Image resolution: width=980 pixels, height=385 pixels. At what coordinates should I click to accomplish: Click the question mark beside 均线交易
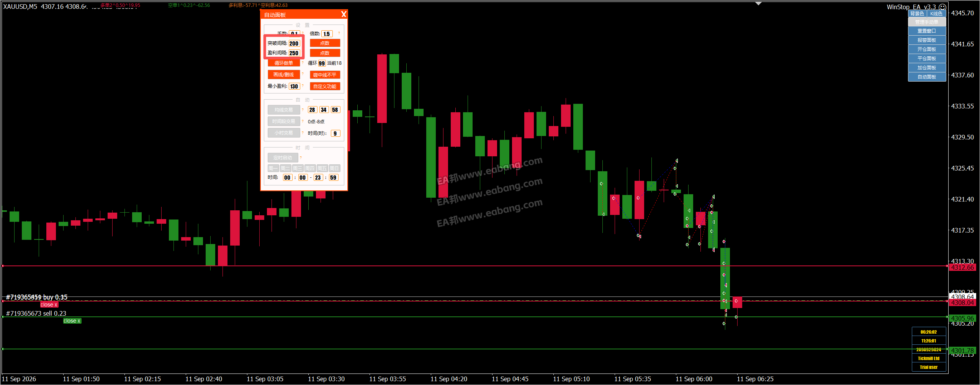pyautogui.click(x=303, y=110)
